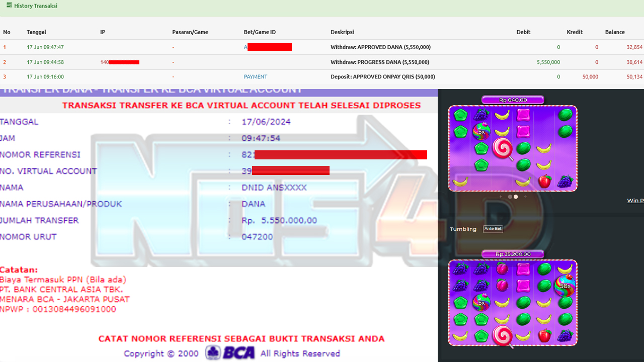644x362 pixels.
Task: Click the NPWP number line
Action: click(x=58, y=309)
